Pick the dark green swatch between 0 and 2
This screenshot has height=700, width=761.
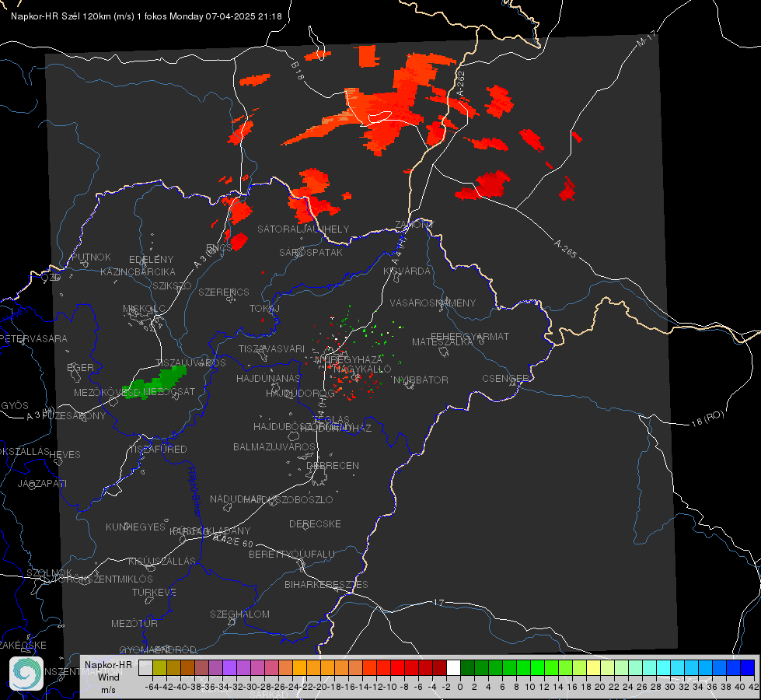(467, 667)
